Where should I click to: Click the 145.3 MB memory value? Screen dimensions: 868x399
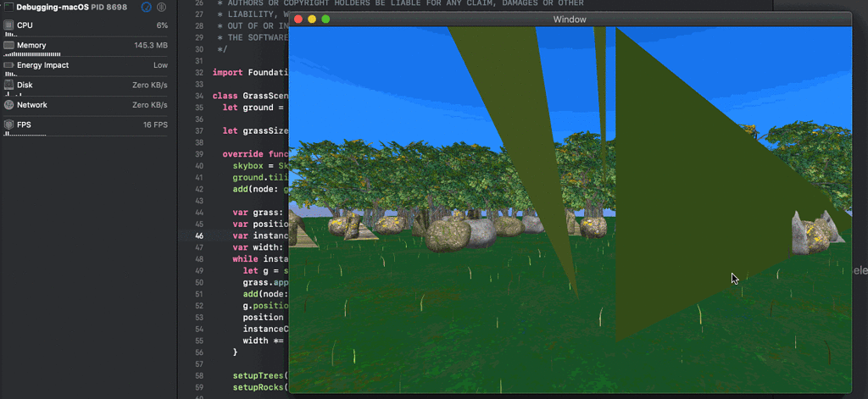(151, 46)
